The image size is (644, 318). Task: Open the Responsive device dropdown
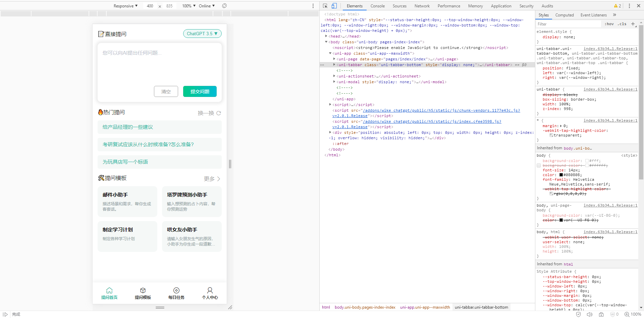(x=125, y=6)
